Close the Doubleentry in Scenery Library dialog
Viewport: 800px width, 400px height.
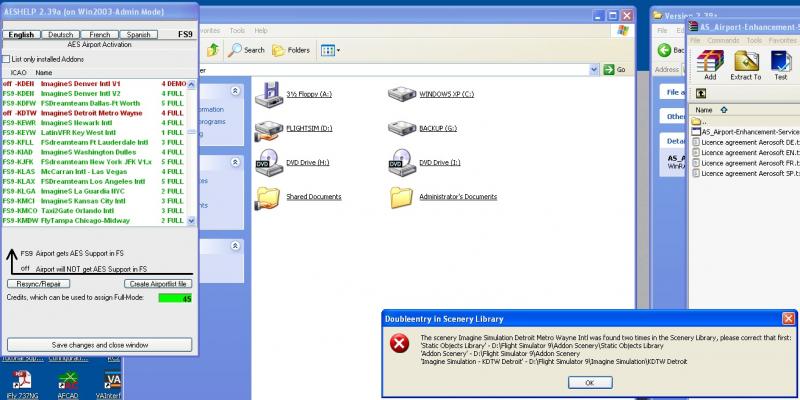[x=788, y=319]
